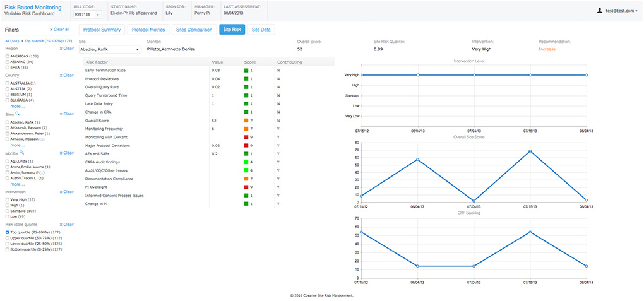Clear the Sites filter
This screenshot has width=644, height=301.
[66, 114]
